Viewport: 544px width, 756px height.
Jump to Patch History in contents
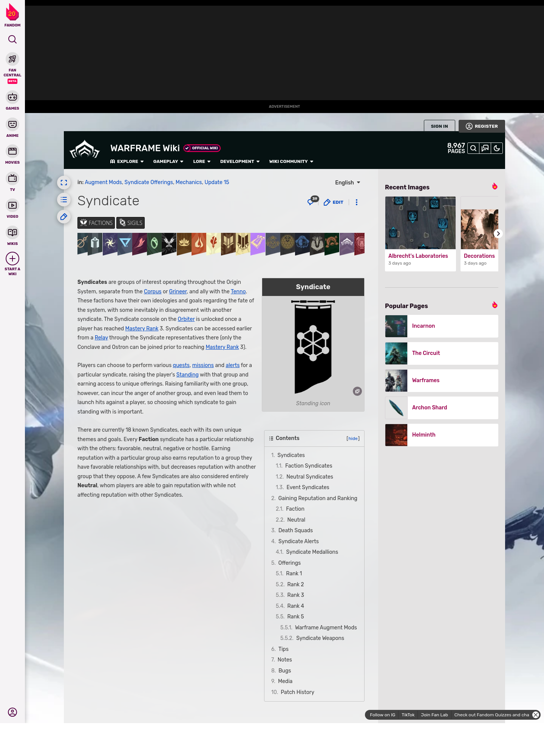click(297, 692)
